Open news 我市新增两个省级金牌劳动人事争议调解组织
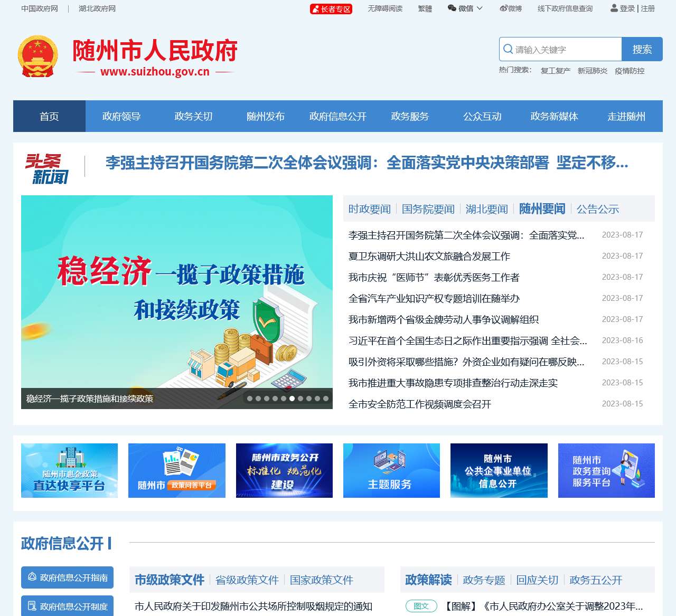The height and width of the screenshot is (616, 676). pos(444,319)
